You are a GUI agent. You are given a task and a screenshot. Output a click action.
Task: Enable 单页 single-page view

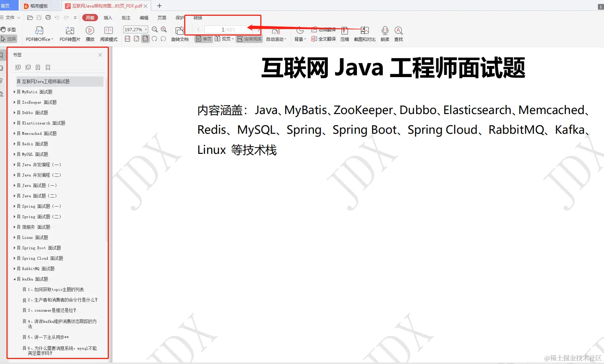[203, 39]
